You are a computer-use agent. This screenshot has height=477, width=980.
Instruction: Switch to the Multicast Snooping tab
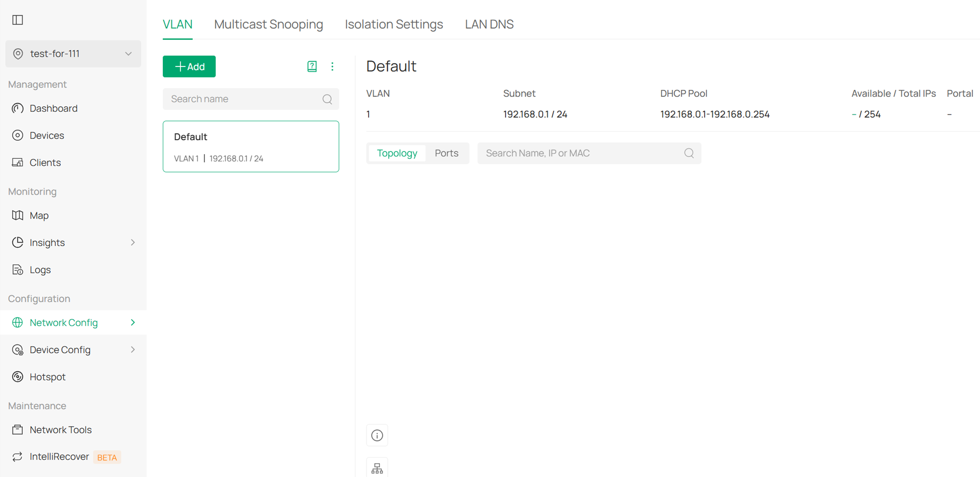click(x=268, y=24)
